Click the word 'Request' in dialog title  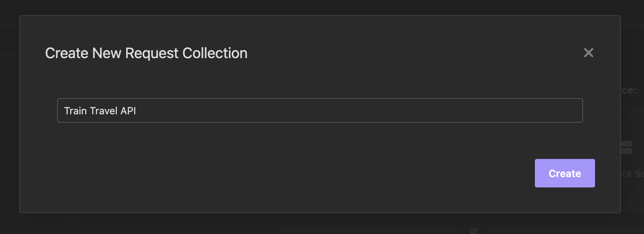point(152,53)
